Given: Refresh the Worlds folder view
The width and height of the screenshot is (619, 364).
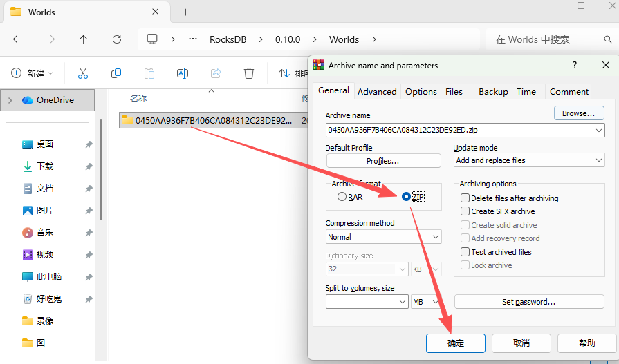Looking at the screenshot, I should (x=116, y=39).
